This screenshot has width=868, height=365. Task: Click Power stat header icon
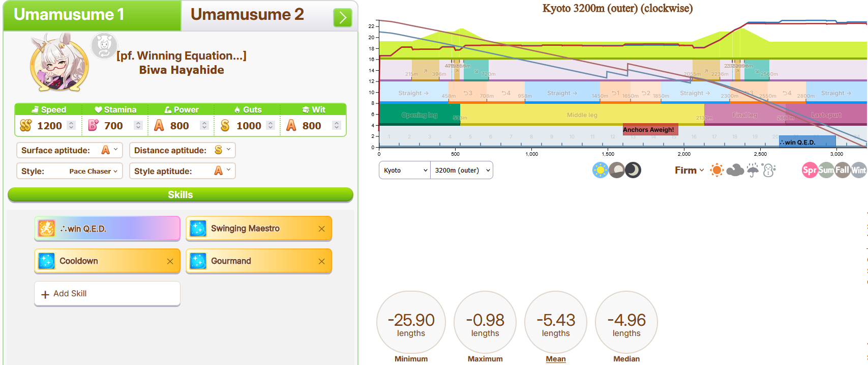click(x=168, y=109)
